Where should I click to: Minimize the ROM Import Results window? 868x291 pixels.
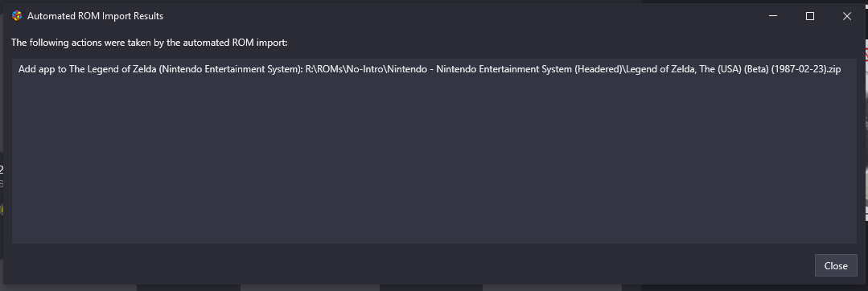773,16
